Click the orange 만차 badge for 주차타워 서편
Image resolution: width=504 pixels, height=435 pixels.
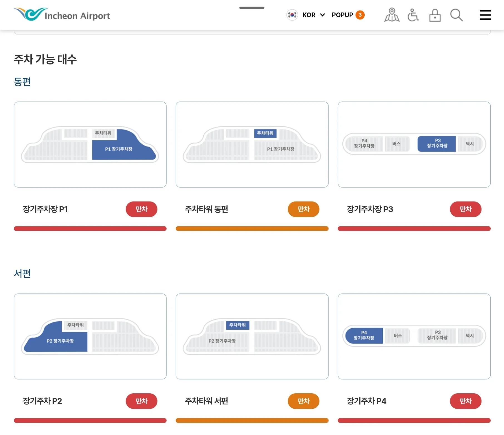pos(303,401)
